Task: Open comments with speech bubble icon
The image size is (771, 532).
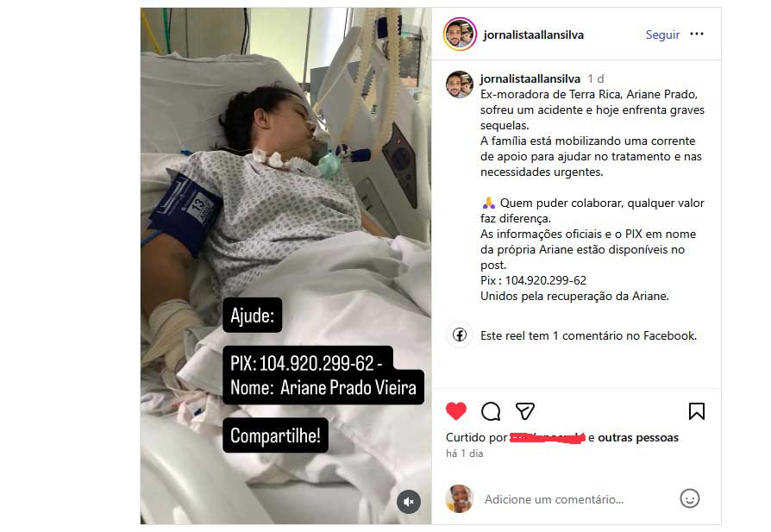Action: pos(491,411)
